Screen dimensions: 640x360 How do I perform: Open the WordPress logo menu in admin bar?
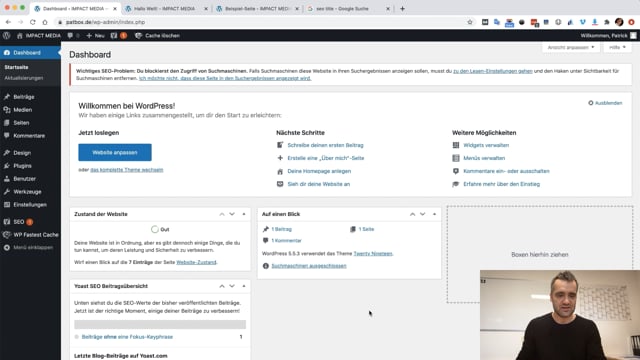click(x=7, y=36)
